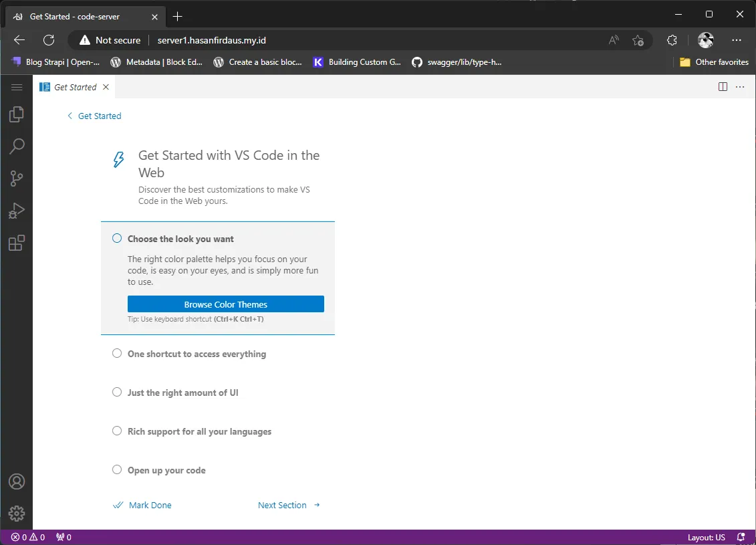Click the Browse Color Themes button

coord(226,304)
